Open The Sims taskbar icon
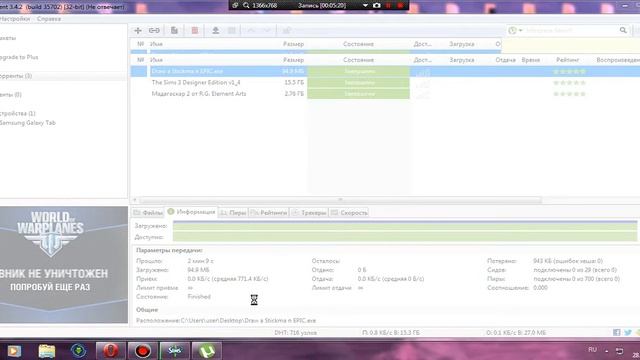 175,351
